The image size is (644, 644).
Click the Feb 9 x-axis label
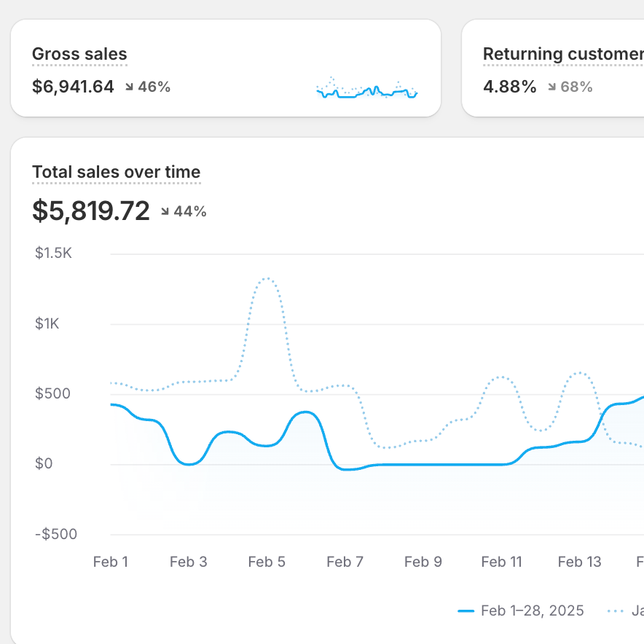pos(423,562)
